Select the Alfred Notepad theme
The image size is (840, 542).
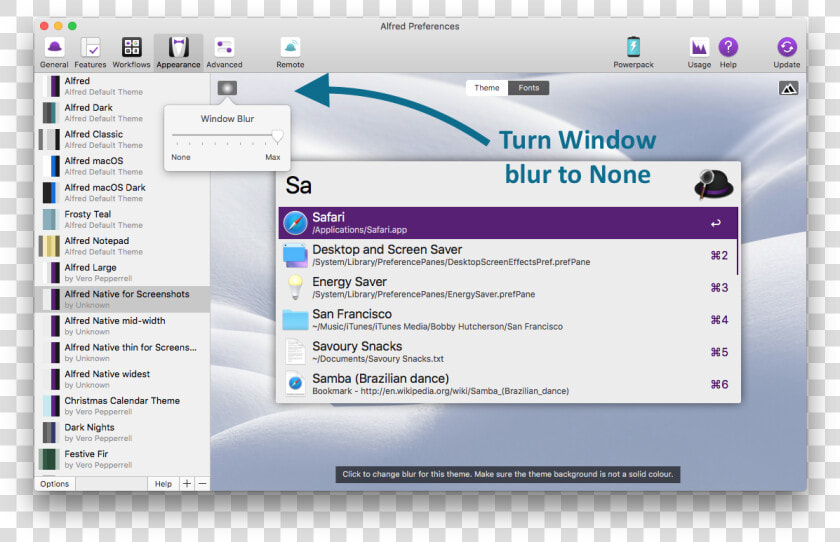(123, 246)
